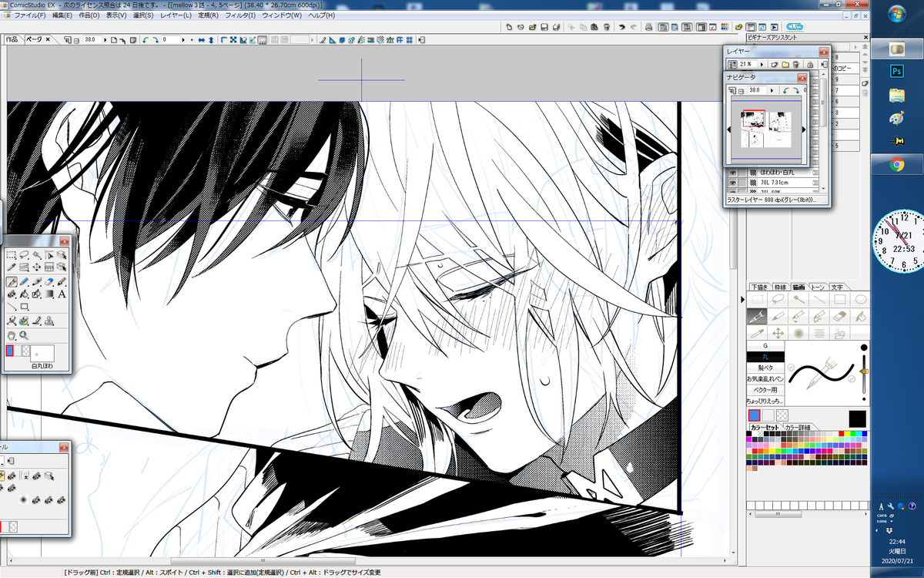Adjust the pen size slider in Assistant

pos(864,371)
